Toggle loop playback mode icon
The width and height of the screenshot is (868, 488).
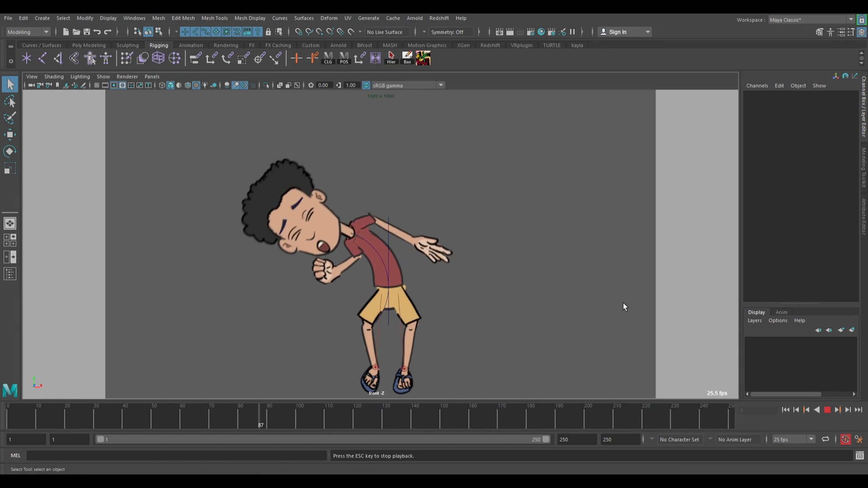tap(825, 439)
